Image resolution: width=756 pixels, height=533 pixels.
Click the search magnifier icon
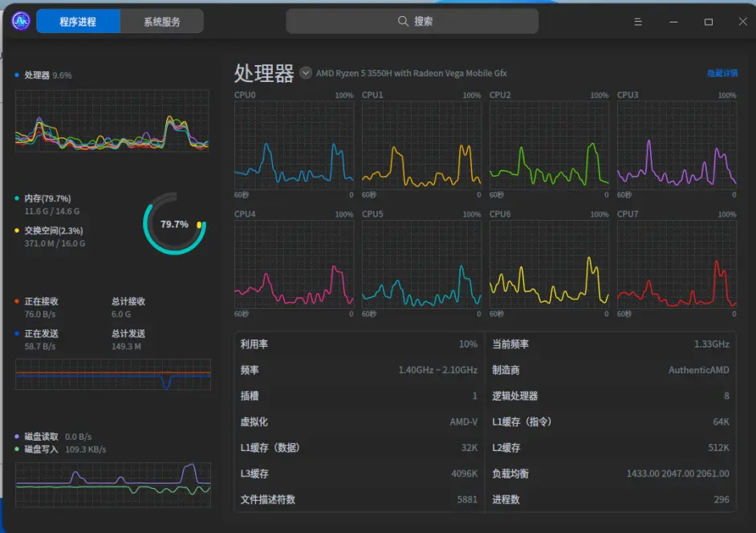(x=403, y=21)
